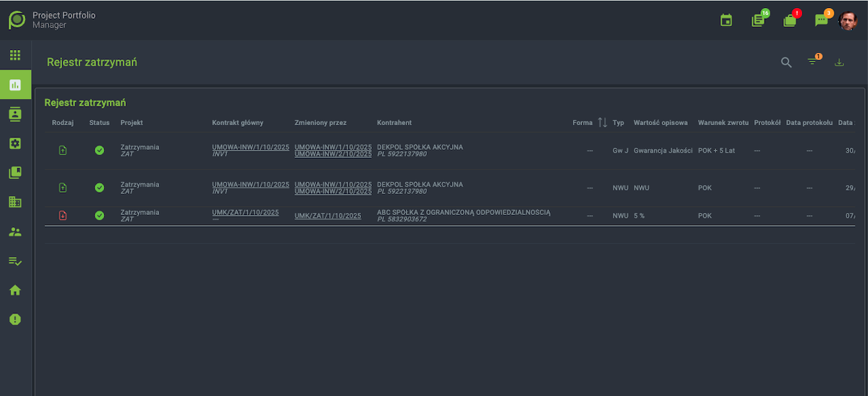Sort by the Kontrahent column header
868x396 pixels.
pos(394,123)
